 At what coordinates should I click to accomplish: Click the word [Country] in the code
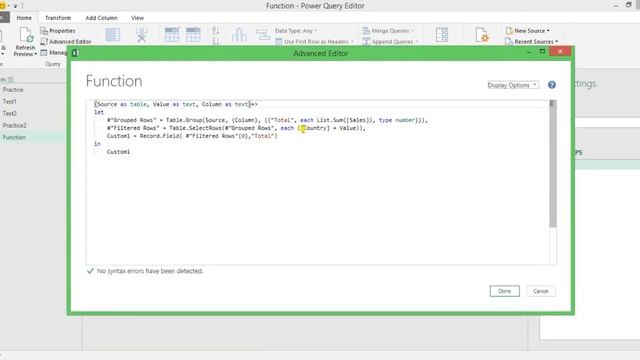click(x=315, y=128)
